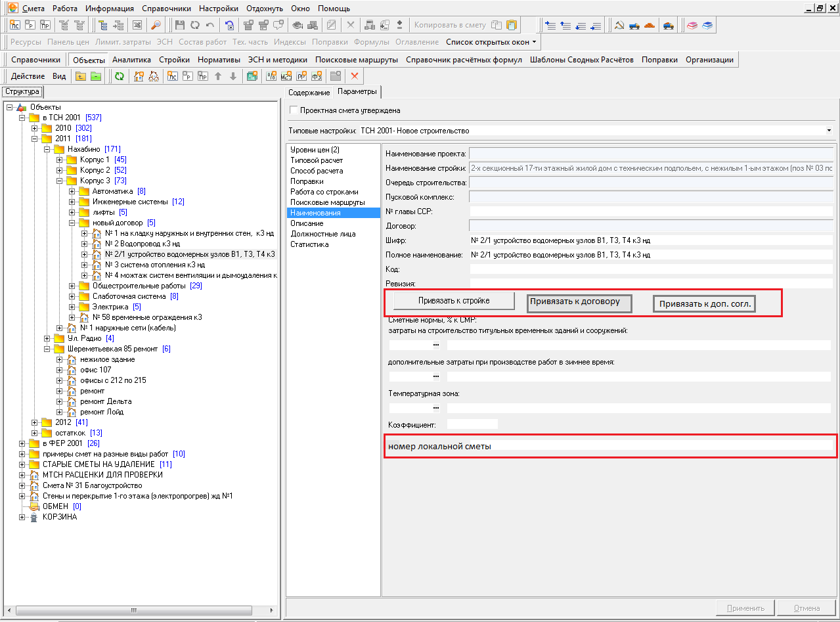Expand the Автоматика folder node
Image resolution: width=840 pixels, height=622 pixels.
72,191
